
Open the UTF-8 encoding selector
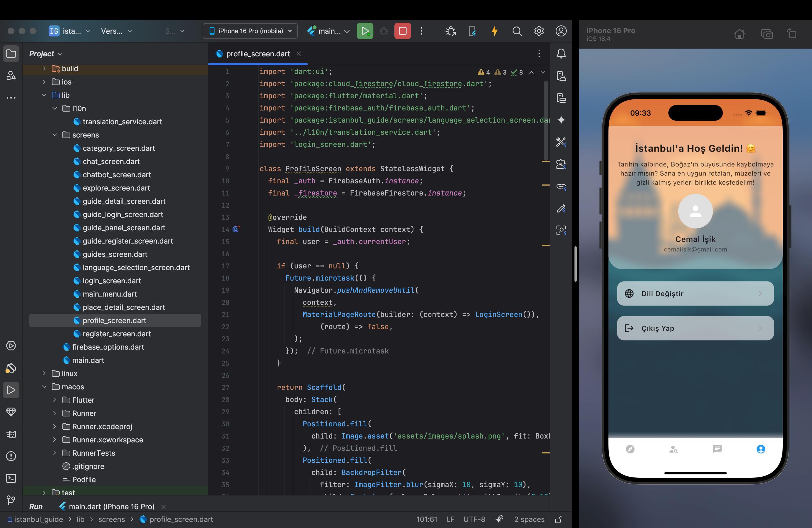click(474, 519)
